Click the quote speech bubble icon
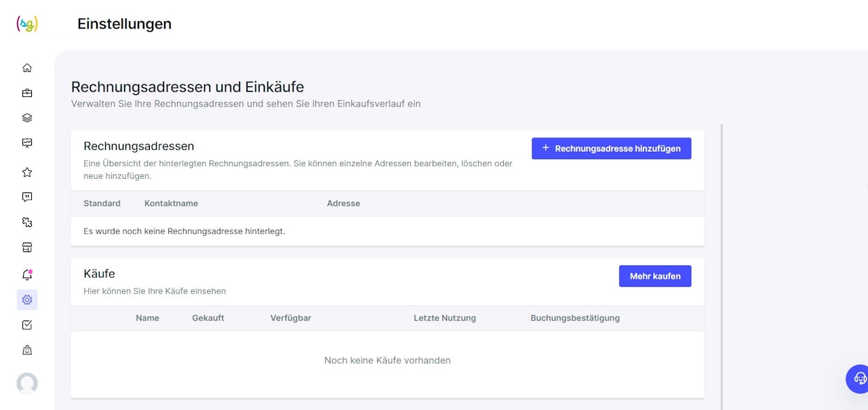 tap(27, 197)
